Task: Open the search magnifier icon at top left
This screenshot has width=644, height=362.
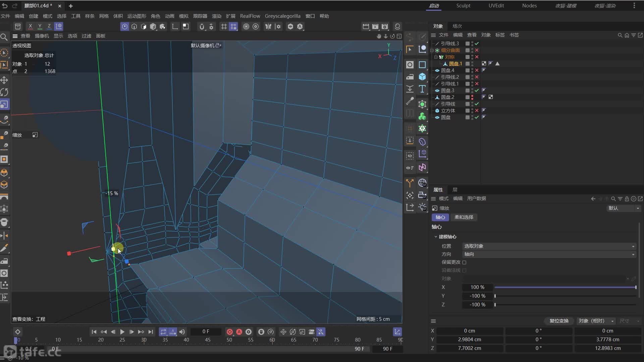Action: pos(4,37)
